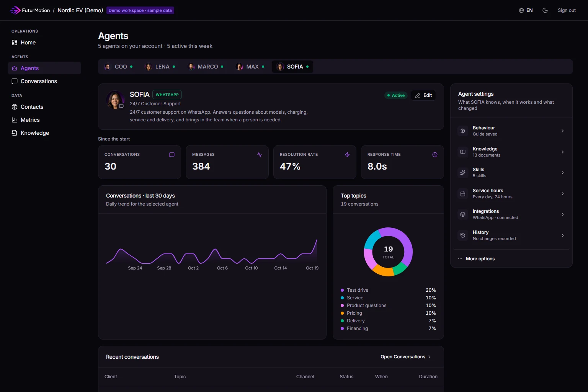Open More options
Image resolution: width=588 pixels, height=392 pixels.
pos(476,259)
